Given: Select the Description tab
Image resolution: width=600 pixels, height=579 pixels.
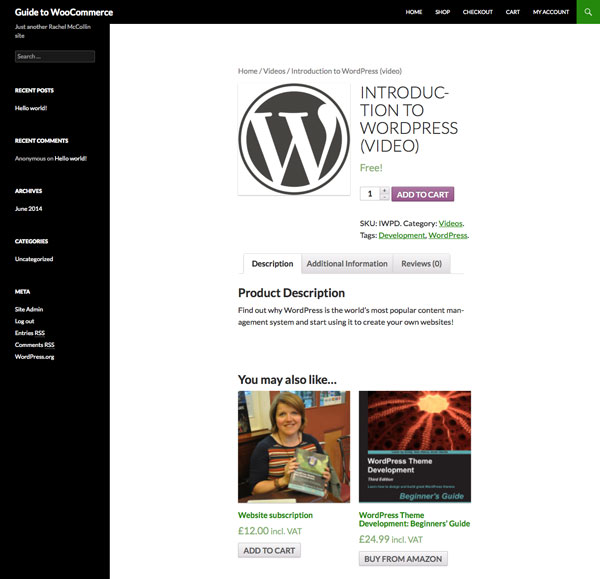Looking at the screenshot, I should click(x=272, y=264).
